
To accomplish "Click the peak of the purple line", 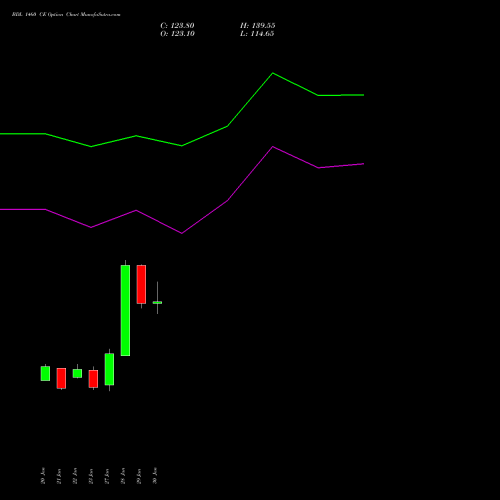I will [273, 147].
